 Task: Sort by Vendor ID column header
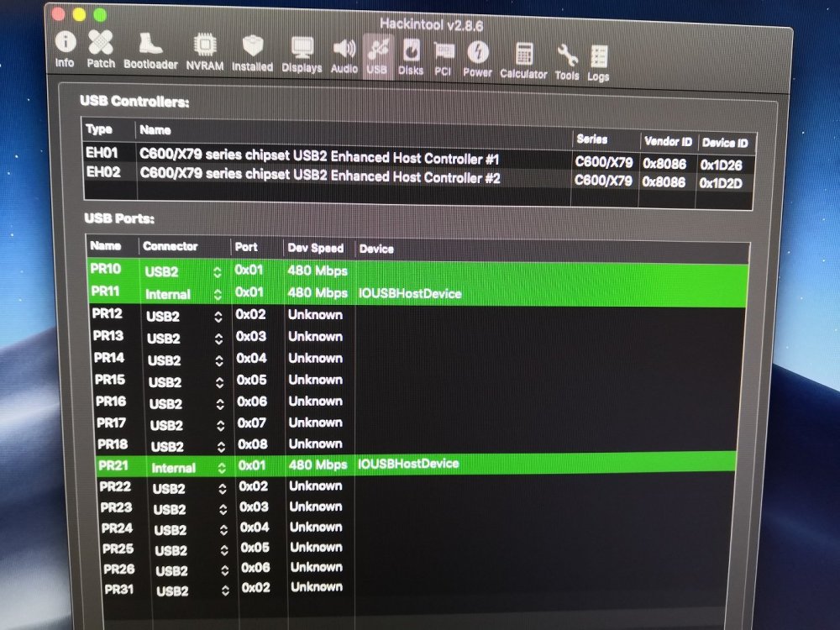[x=668, y=141]
